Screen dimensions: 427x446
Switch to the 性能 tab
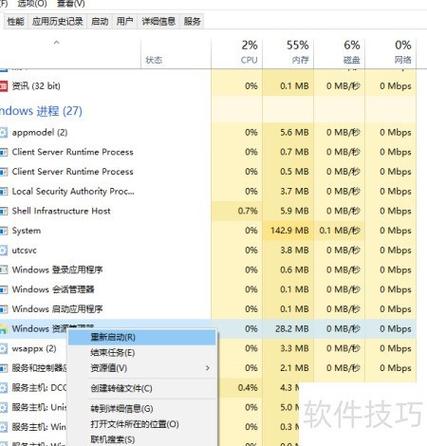(16, 22)
